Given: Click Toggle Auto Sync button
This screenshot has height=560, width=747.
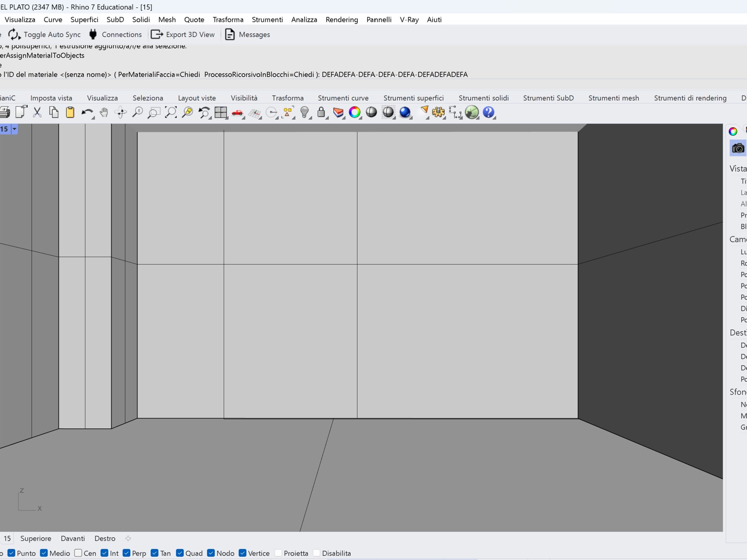Looking at the screenshot, I should (x=44, y=34).
